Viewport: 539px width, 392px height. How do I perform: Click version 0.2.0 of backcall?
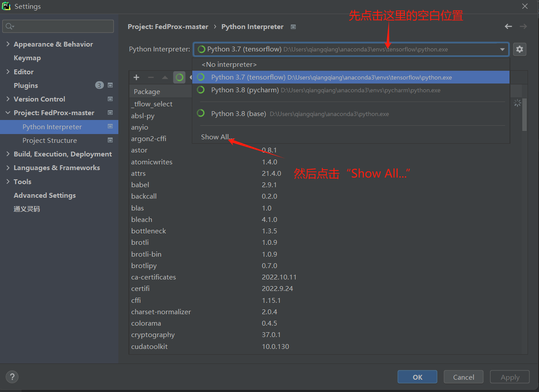click(269, 196)
